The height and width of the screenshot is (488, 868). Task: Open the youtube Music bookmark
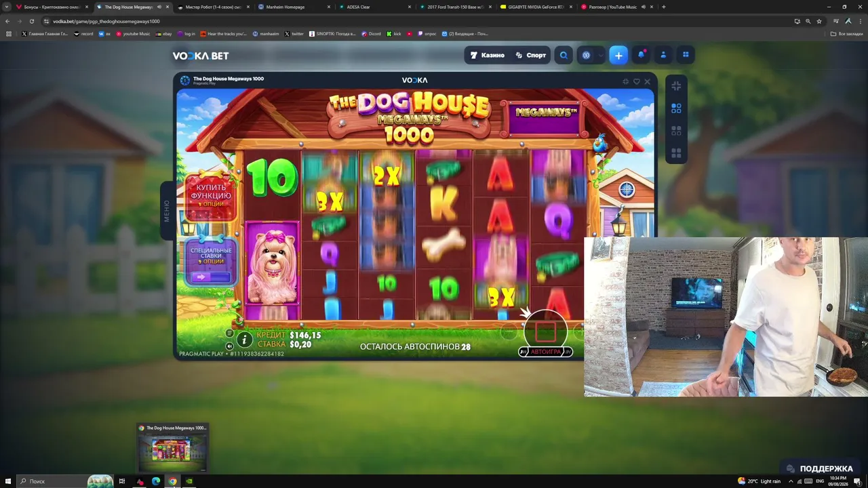click(133, 33)
